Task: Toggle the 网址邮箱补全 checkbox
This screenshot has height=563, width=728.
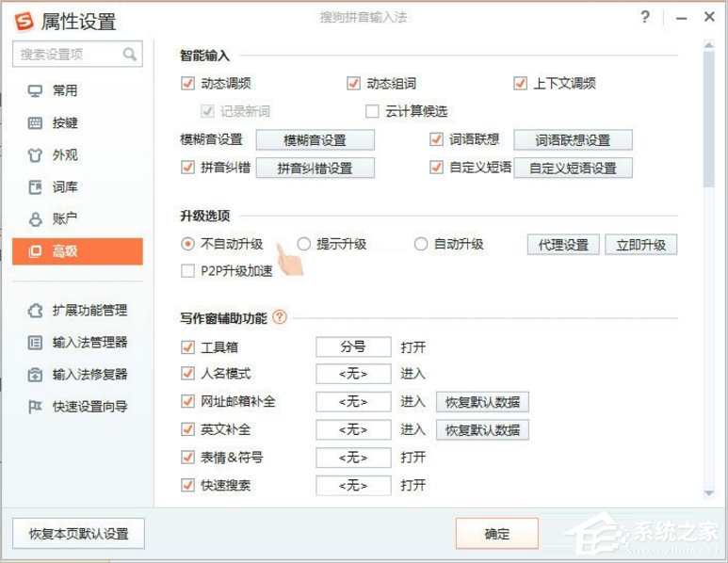Action: (x=187, y=401)
